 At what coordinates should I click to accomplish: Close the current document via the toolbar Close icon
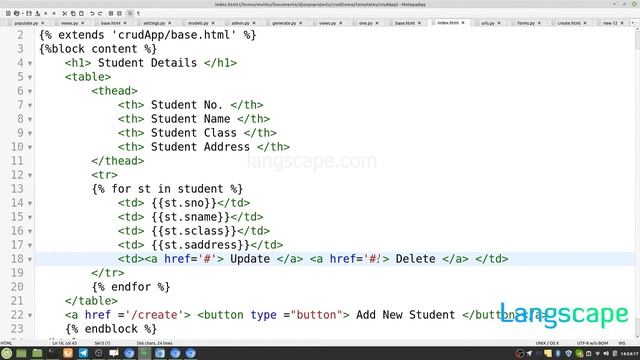45,13
